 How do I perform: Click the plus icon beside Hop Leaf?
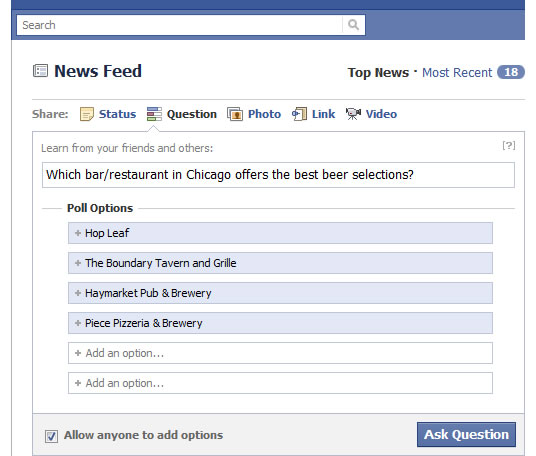(x=78, y=233)
